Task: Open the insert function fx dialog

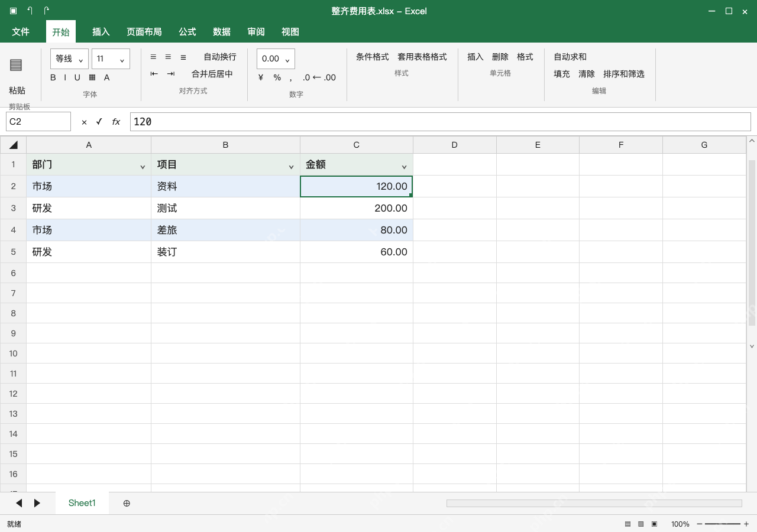Action: click(x=116, y=122)
